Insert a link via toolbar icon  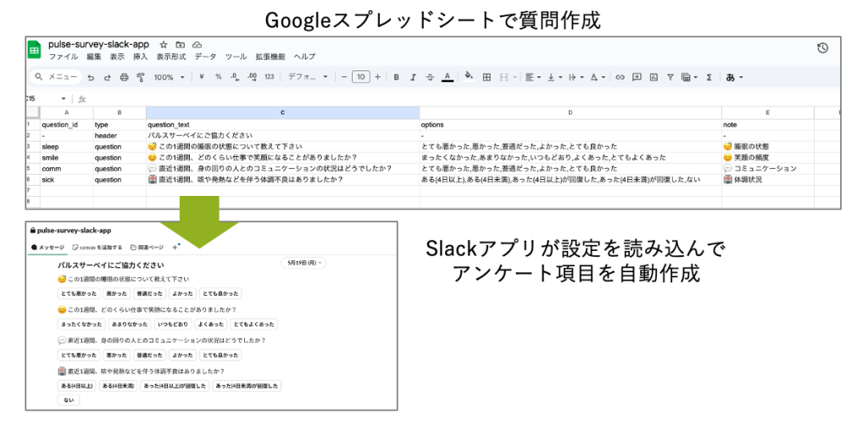[x=620, y=77]
